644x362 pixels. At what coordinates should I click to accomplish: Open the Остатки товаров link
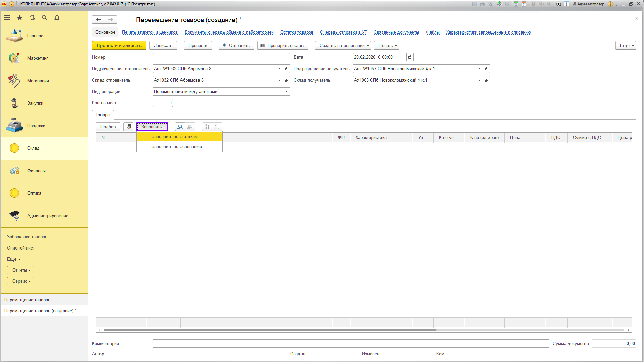pyautogui.click(x=296, y=32)
